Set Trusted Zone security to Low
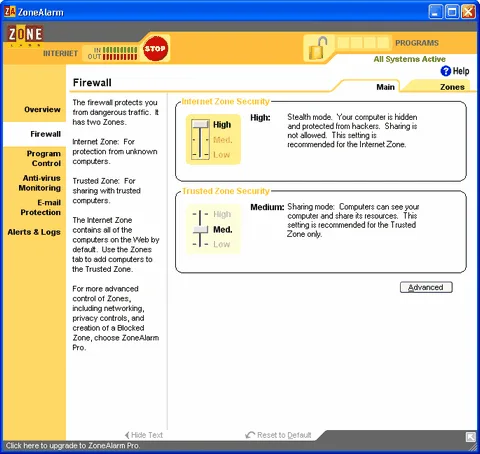The height and width of the screenshot is (454, 480). (x=222, y=244)
